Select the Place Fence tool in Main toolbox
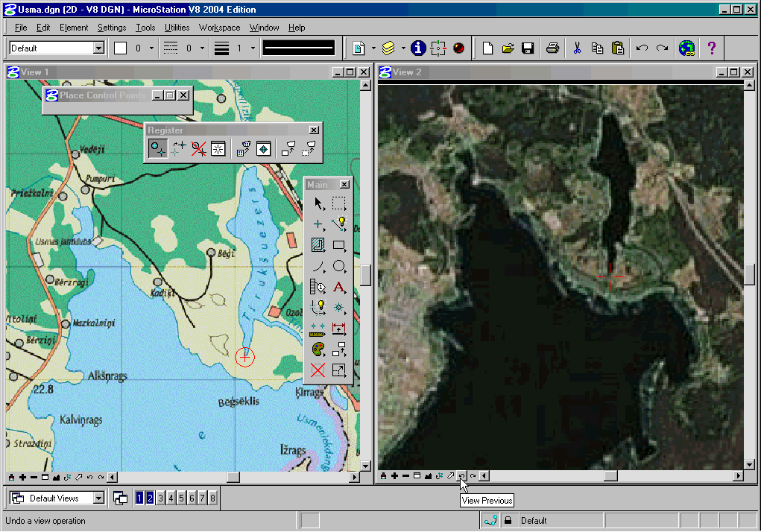The image size is (761, 532). (x=339, y=203)
